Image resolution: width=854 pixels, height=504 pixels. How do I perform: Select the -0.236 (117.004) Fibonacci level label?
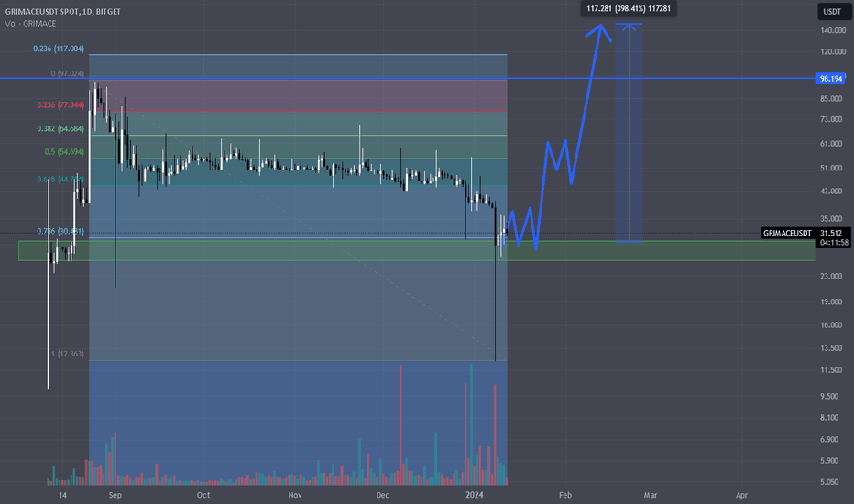[x=58, y=49]
